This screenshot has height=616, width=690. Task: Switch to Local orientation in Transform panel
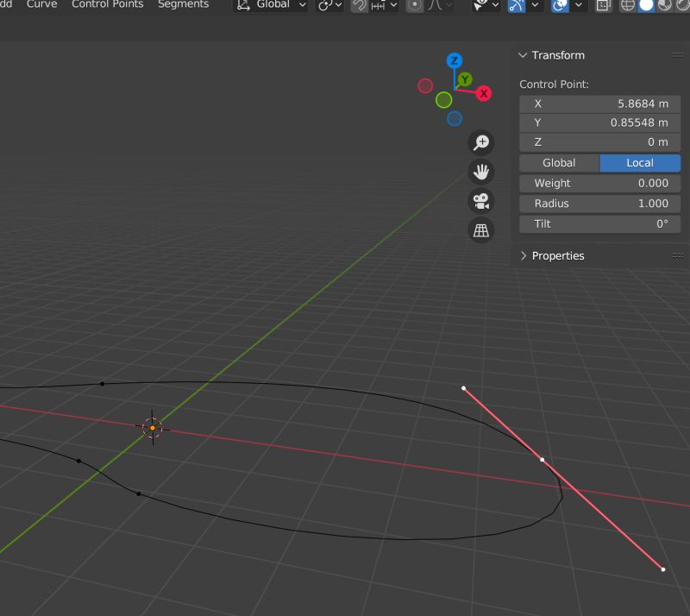[x=640, y=163]
